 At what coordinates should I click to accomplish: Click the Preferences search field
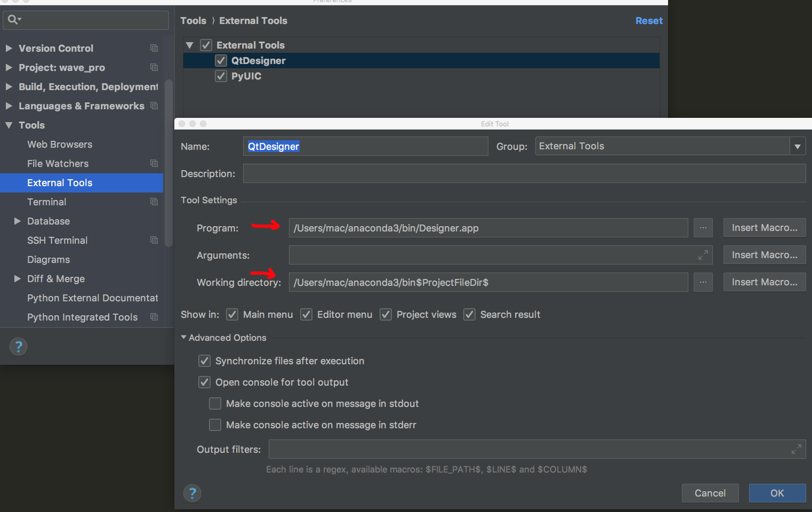(x=86, y=20)
